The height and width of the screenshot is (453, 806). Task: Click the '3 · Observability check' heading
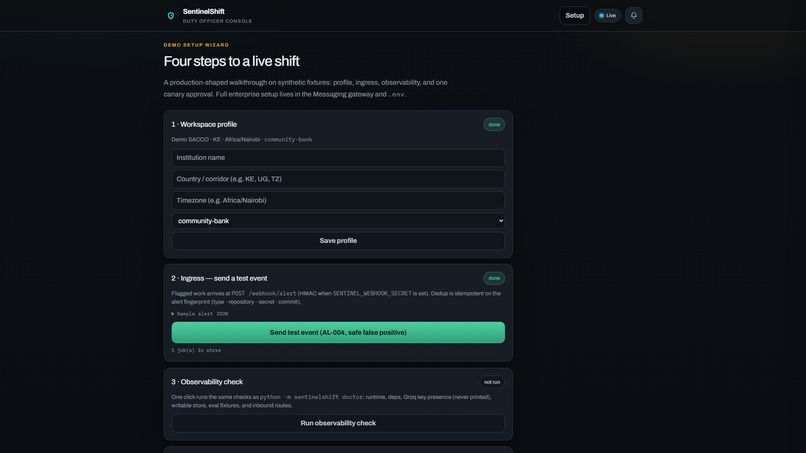click(x=207, y=382)
